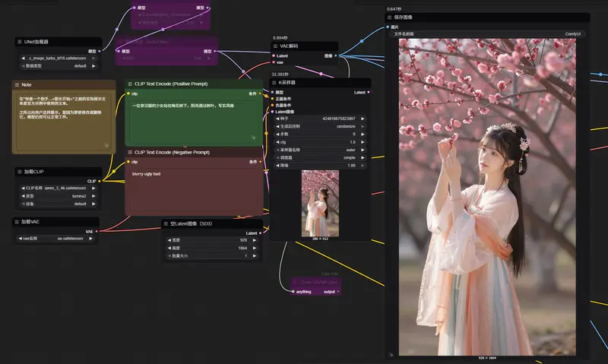This screenshot has width=608, height=364.
Task: Increase the cfg value with right arrow
Action: (363, 142)
